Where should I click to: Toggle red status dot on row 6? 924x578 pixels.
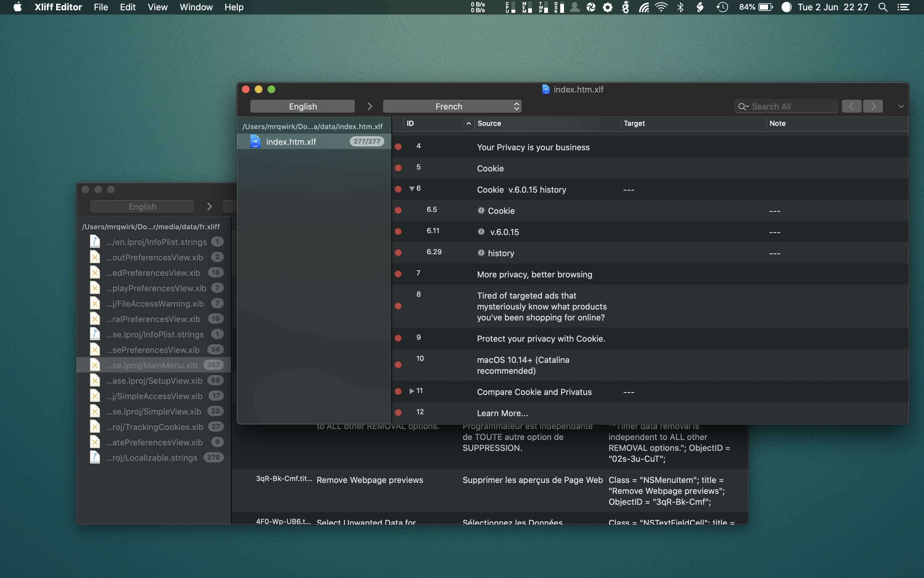pos(398,189)
